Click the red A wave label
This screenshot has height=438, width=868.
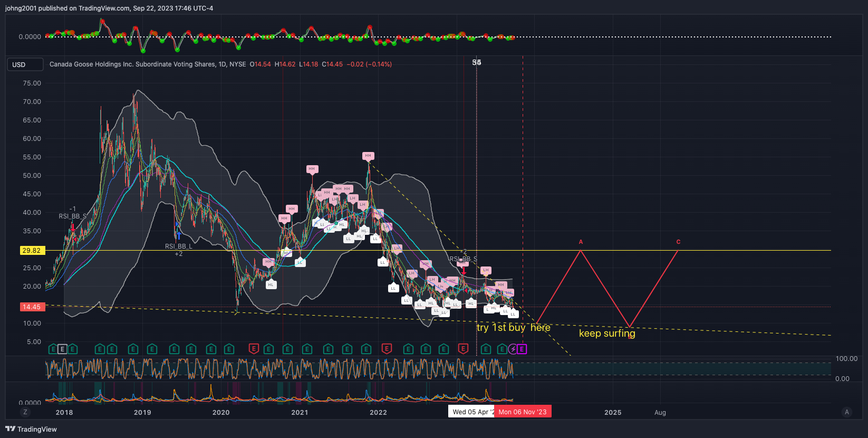pos(581,242)
